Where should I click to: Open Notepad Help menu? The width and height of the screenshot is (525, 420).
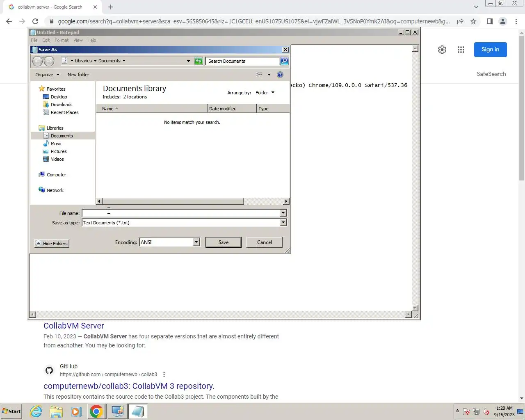[92, 40]
